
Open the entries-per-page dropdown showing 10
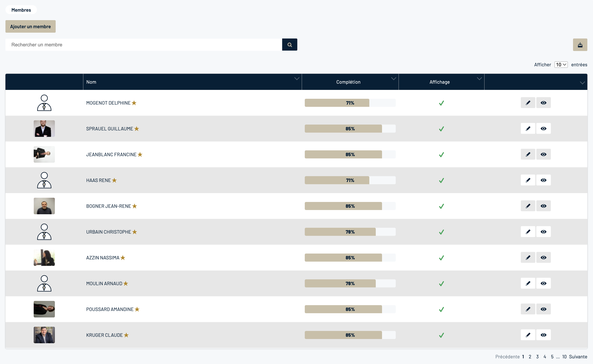561,64
